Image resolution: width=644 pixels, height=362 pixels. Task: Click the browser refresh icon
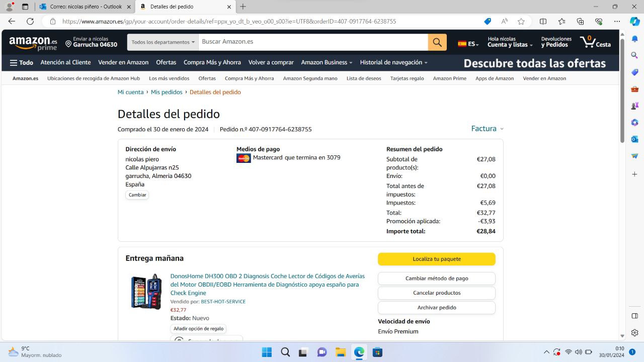[30, 21]
